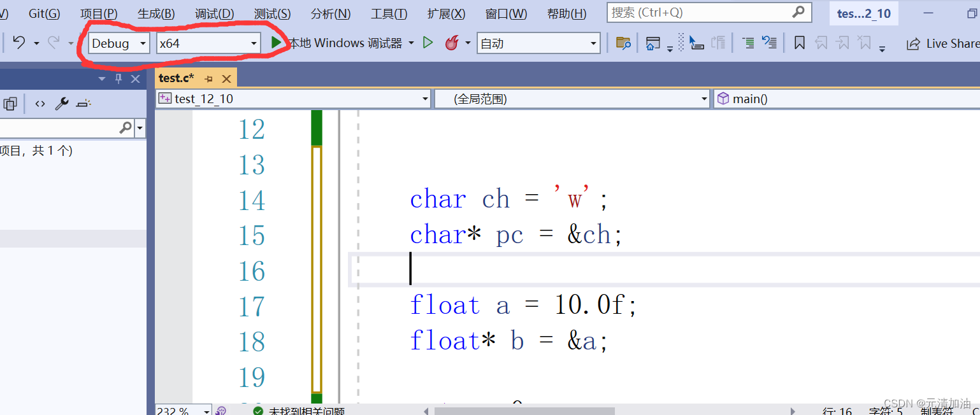Toggle a bookmark on the current line
The image size is (980, 415).
[798, 43]
